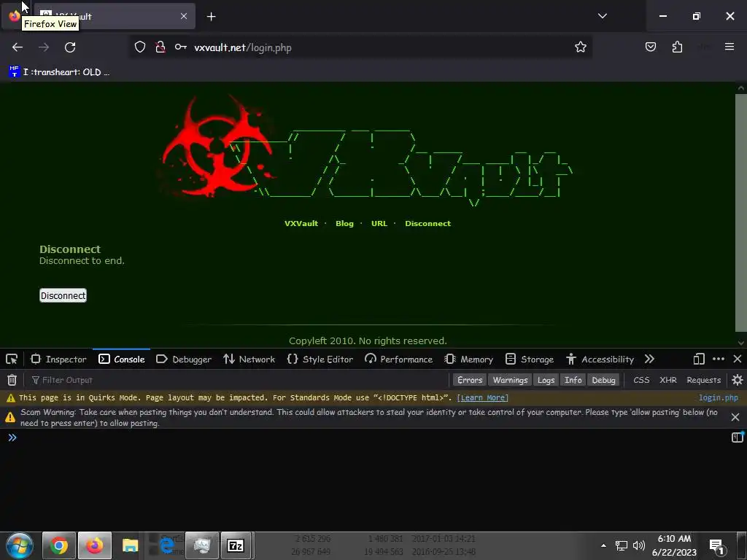Toggle the Requests filter
Viewport: 747px width, 560px height.
[704, 380]
